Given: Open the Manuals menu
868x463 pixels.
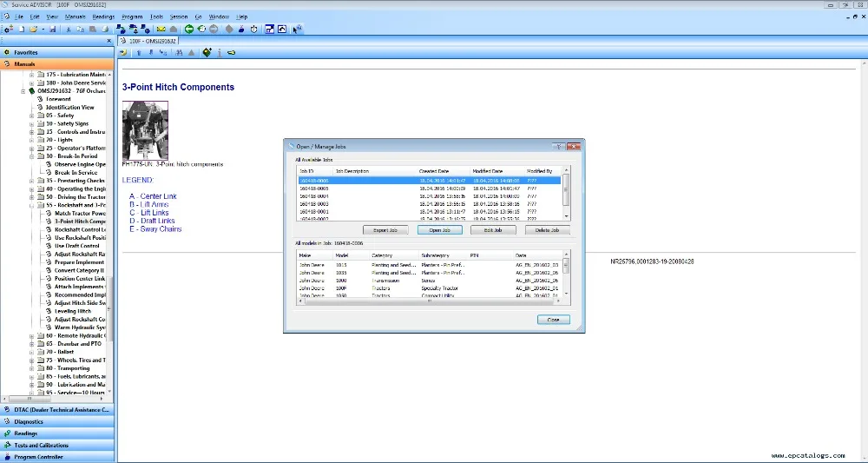Looking at the screenshot, I should (76, 17).
